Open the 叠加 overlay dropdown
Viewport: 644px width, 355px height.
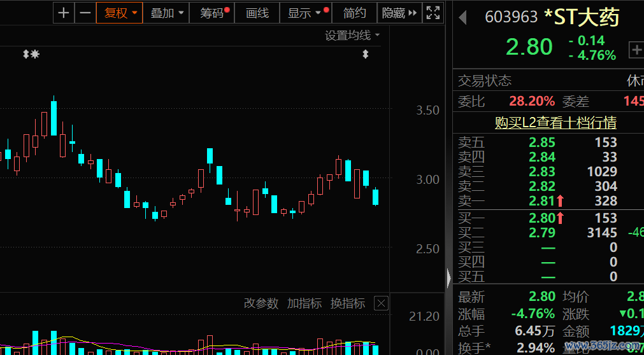click(x=166, y=13)
